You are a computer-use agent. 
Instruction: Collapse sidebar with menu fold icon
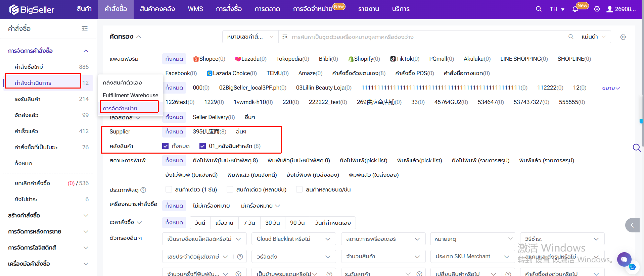(85, 29)
